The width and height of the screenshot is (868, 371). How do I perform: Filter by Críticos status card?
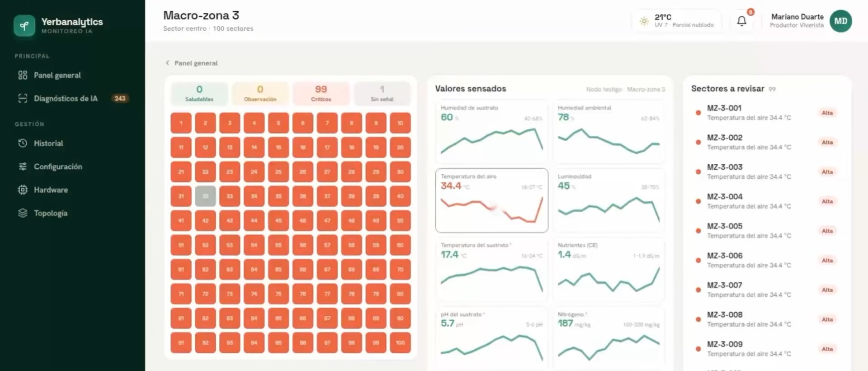click(x=321, y=93)
